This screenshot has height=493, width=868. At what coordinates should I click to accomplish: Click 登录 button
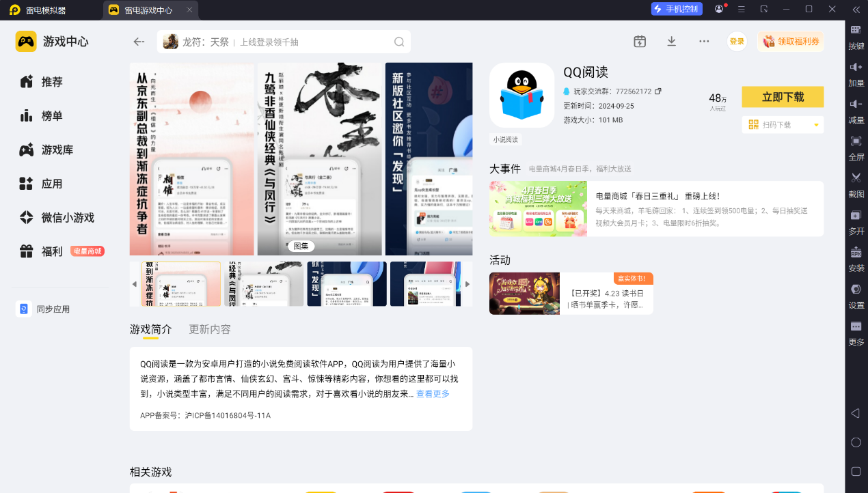coord(737,42)
